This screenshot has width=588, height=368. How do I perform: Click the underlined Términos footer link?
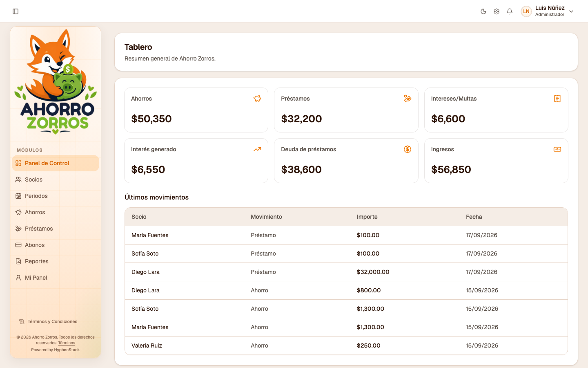pos(67,343)
